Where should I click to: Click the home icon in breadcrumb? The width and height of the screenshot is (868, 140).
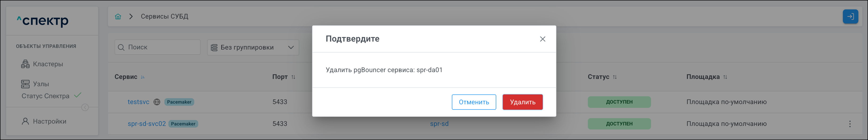[x=118, y=16]
